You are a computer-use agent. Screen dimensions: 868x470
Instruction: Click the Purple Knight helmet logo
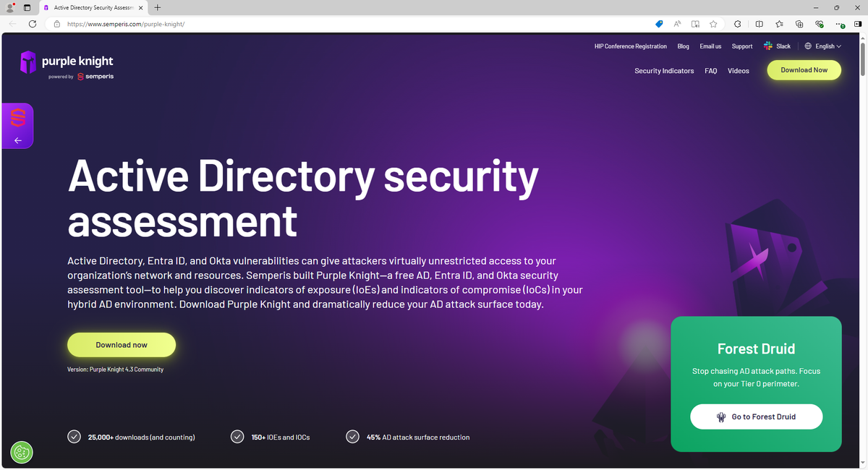[27, 62]
